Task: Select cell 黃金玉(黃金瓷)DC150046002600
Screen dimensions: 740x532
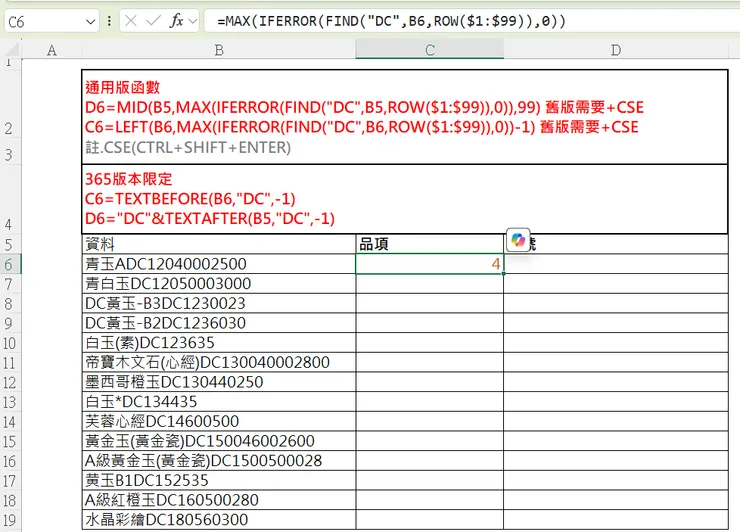Action: pyautogui.click(x=219, y=441)
